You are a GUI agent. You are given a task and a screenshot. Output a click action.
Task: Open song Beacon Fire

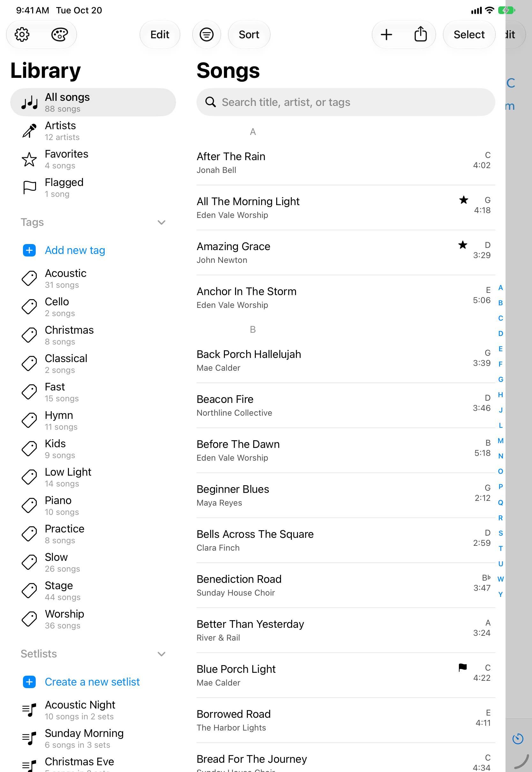[x=346, y=405]
